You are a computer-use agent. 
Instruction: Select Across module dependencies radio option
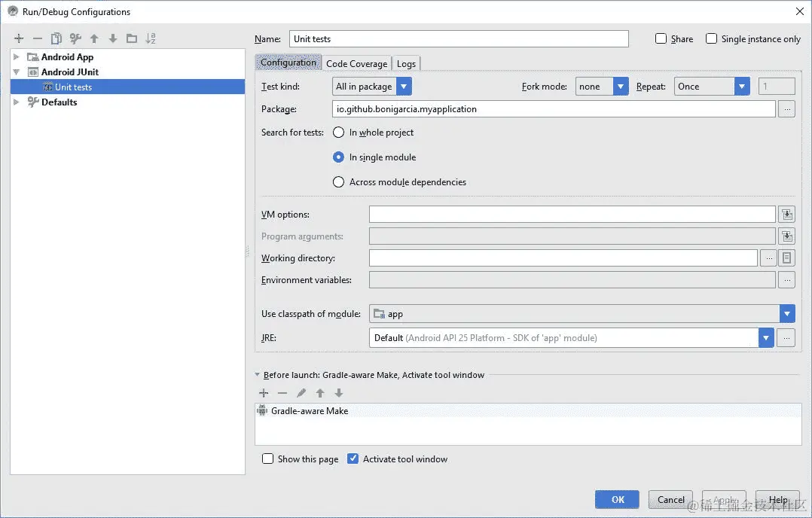(x=338, y=182)
